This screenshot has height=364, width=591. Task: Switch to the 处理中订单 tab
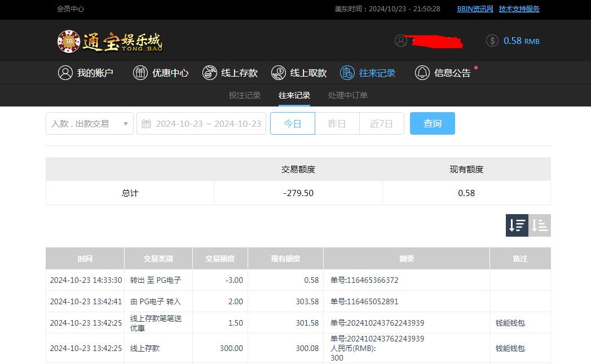click(x=347, y=95)
